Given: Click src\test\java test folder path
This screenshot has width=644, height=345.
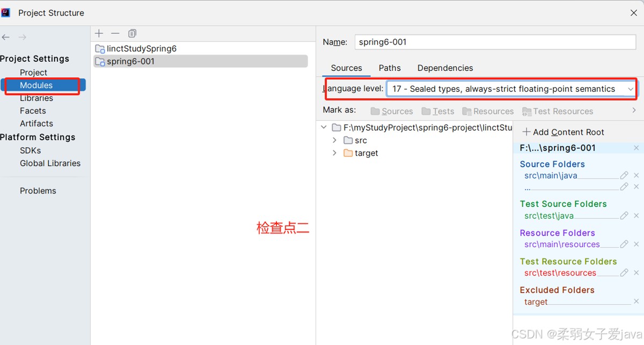Looking at the screenshot, I should [549, 215].
